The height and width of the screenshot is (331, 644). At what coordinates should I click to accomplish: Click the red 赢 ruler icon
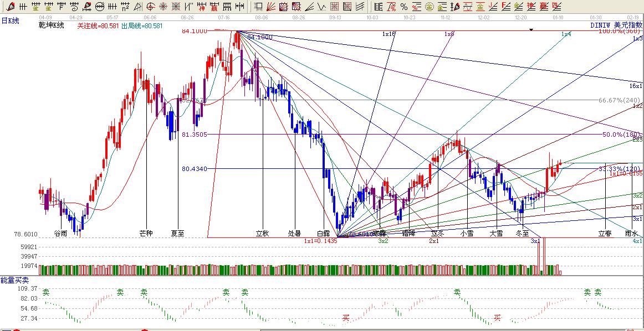[x=214, y=7]
